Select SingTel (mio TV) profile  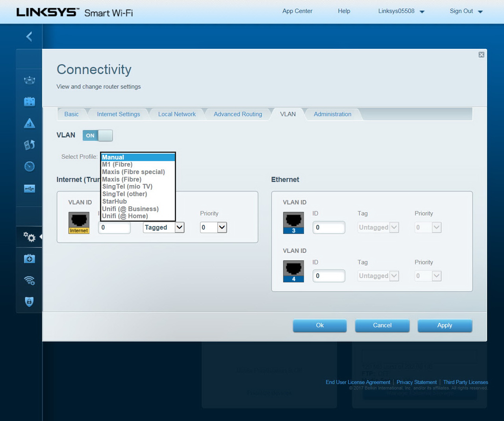pyautogui.click(x=138, y=187)
